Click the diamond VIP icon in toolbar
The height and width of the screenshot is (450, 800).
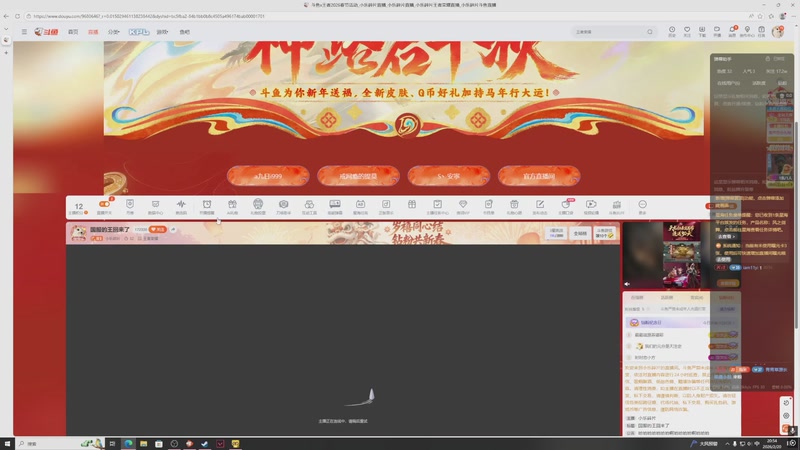click(x=463, y=206)
